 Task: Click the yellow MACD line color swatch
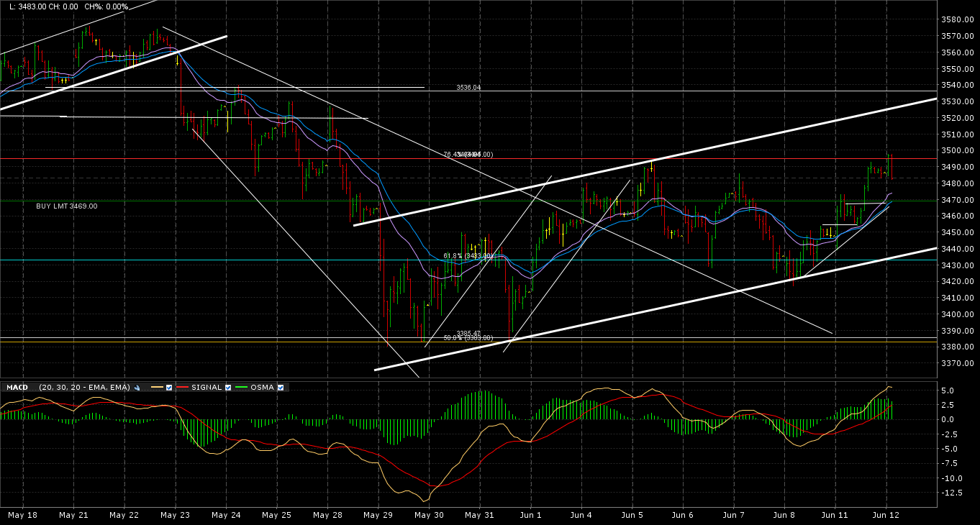click(x=158, y=387)
